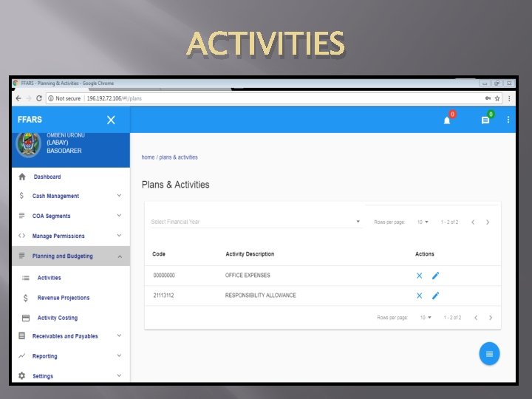Click Code column header
532x399 pixels.
pyautogui.click(x=159, y=253)
